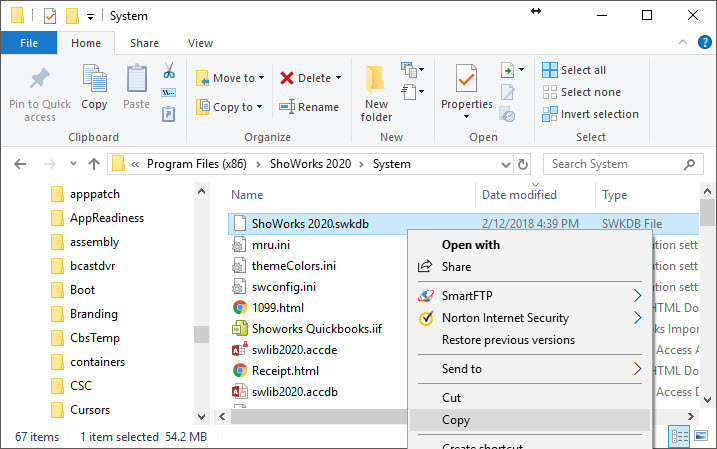Switch to the Share ribbon tab
Viewport: 717px width, 449px height.
point(144,43)
